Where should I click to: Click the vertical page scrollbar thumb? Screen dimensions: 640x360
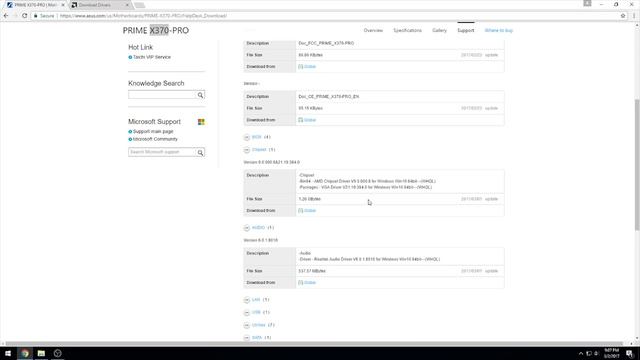[x=637, y=164]
